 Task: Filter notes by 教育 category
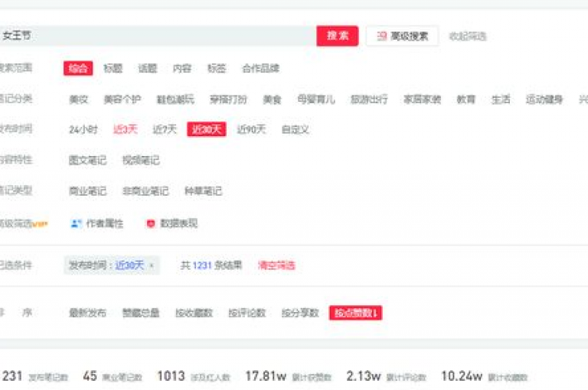point(466,99)
